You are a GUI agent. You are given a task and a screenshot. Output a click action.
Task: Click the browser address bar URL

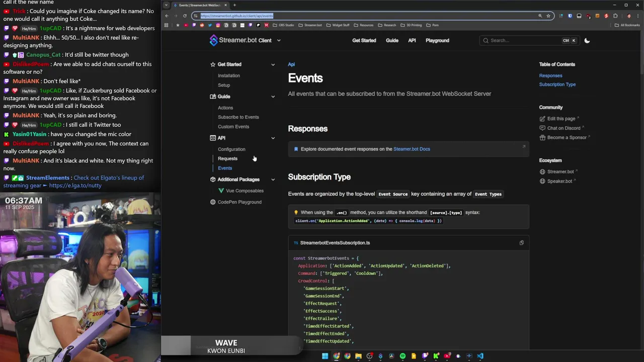tap(237, 16)
